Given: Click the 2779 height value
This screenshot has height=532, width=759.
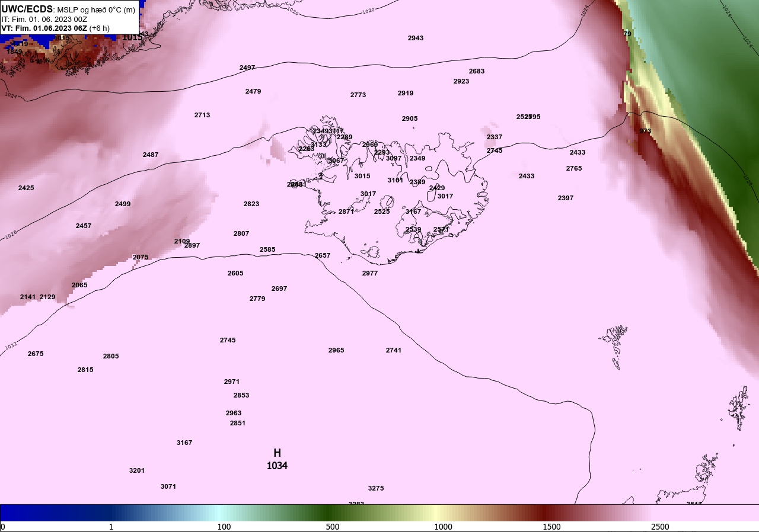Looking at the screenshot, I should pos(257,299).
